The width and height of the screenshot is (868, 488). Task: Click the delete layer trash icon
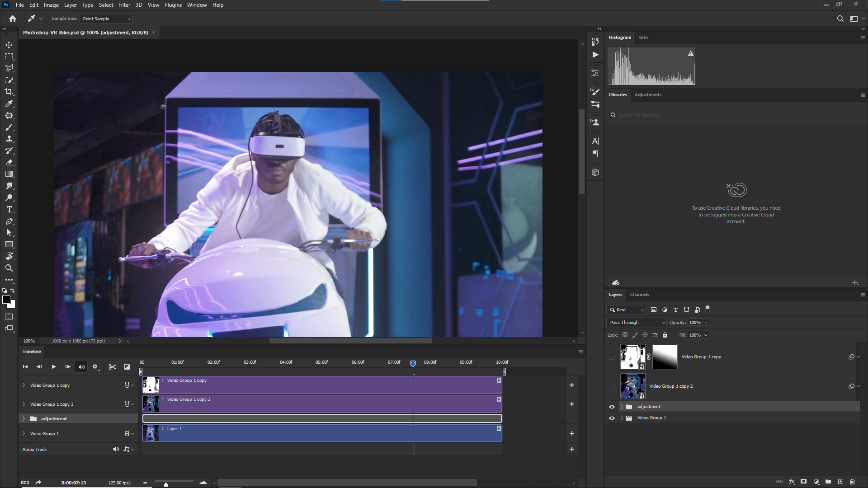click(x=852, y=482)
